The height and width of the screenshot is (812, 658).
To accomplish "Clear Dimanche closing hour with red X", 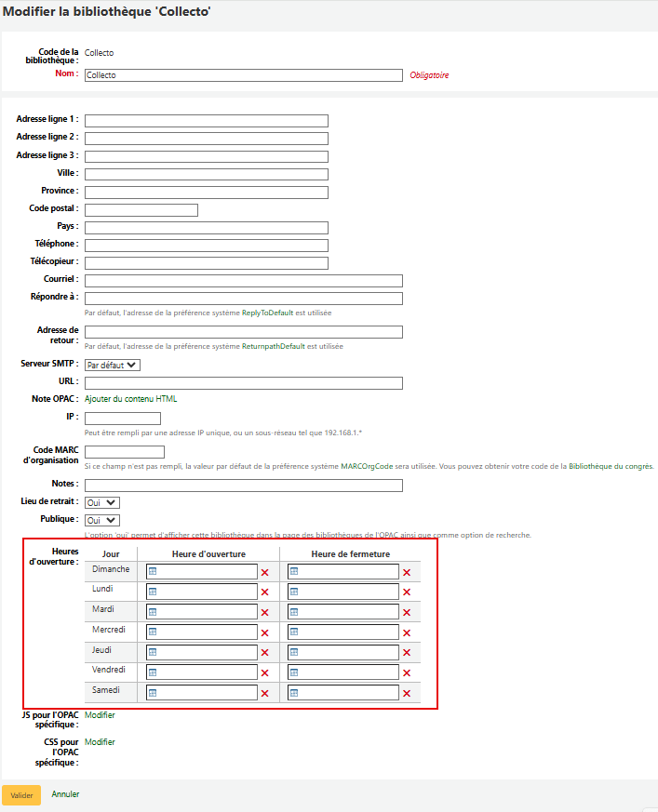I will pyautogui.click(x=407, y=572).
